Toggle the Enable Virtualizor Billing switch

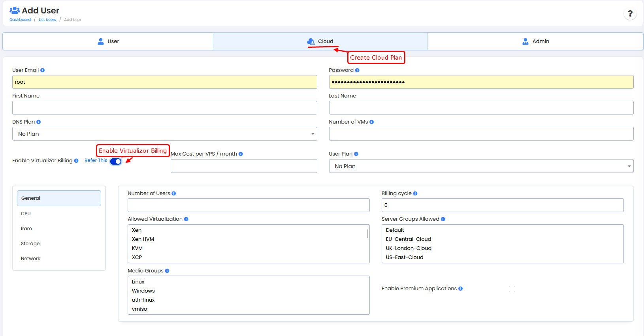pos(116,161)
